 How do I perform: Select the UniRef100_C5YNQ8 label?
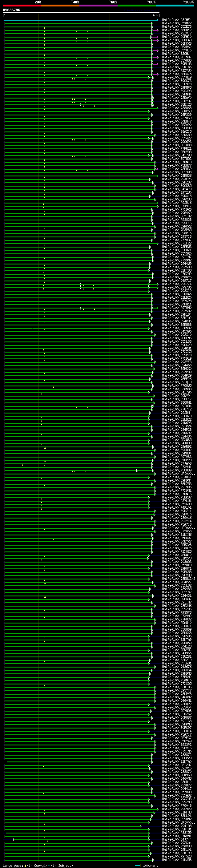click(177, 711)
